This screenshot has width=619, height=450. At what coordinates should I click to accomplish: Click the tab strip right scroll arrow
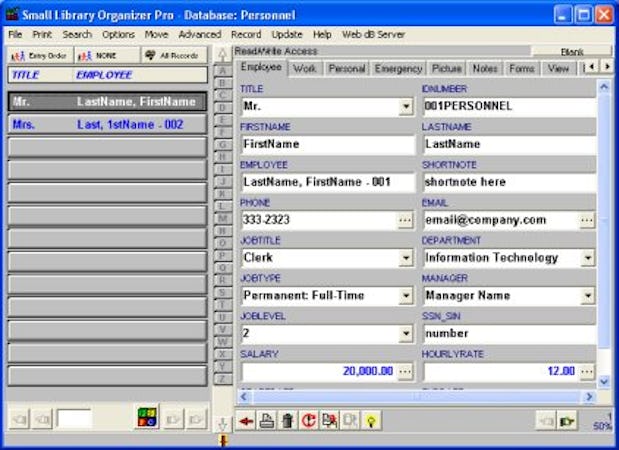607,66
